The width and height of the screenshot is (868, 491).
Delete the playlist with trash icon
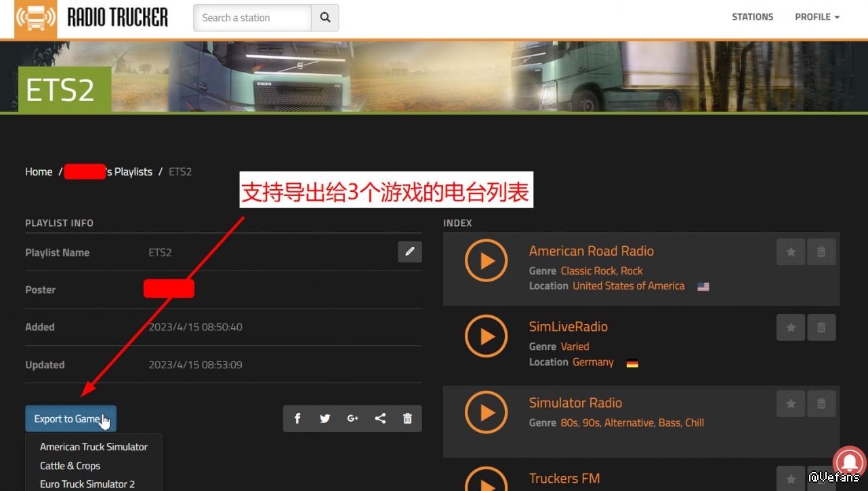pos(407,418)
